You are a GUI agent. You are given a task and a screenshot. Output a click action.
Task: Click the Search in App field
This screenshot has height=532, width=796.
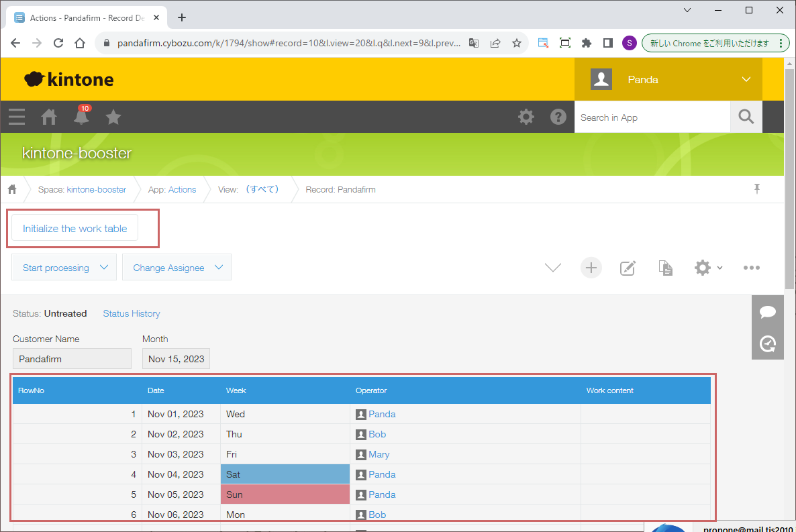(651, 117)
